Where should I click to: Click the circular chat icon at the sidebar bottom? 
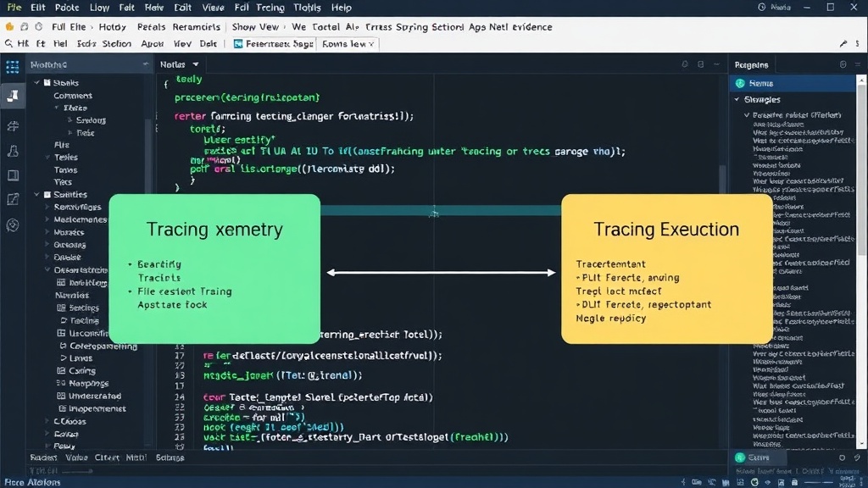click(x=13, y=225)
